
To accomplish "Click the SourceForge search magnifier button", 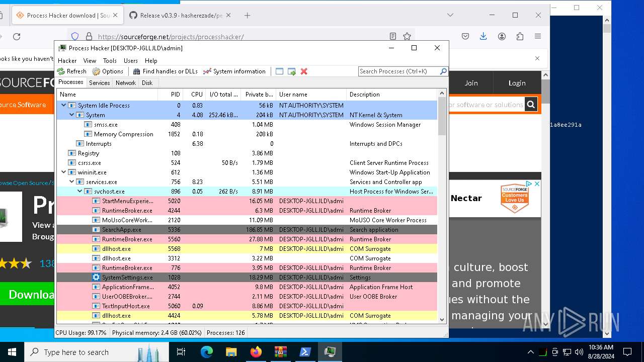I will pyautogui.click(x=531, y=105).
